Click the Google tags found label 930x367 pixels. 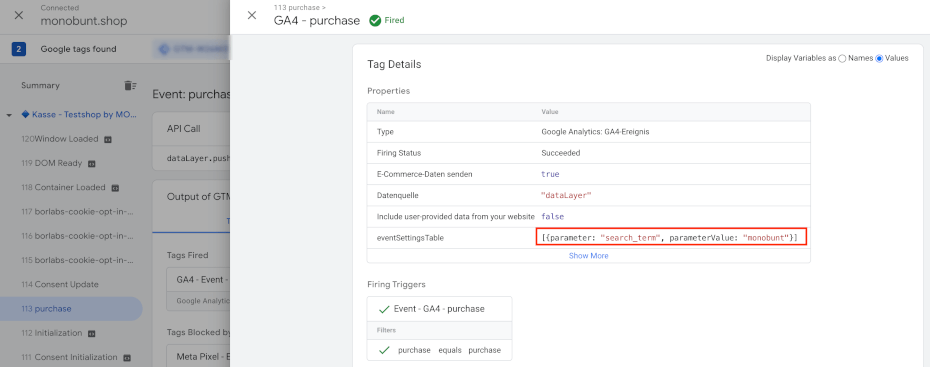[x=78, y=49]
